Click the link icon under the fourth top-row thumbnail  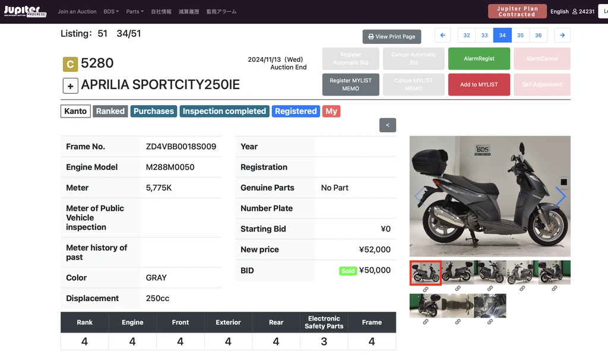click(x=522, y=289)
